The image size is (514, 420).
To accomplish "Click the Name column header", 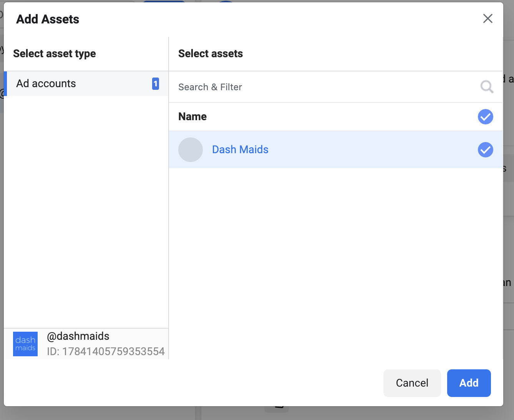I will coord(192,117).
